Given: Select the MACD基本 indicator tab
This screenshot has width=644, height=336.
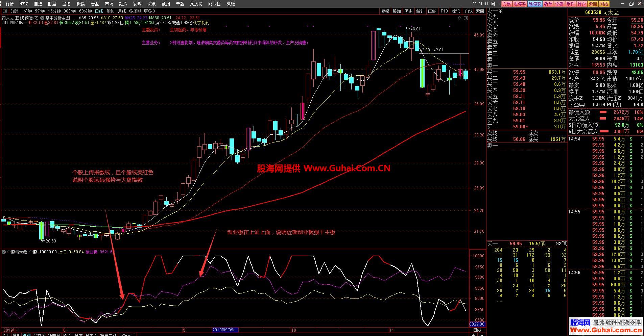Looking at the screenshot, I should (x=73, y=335).
